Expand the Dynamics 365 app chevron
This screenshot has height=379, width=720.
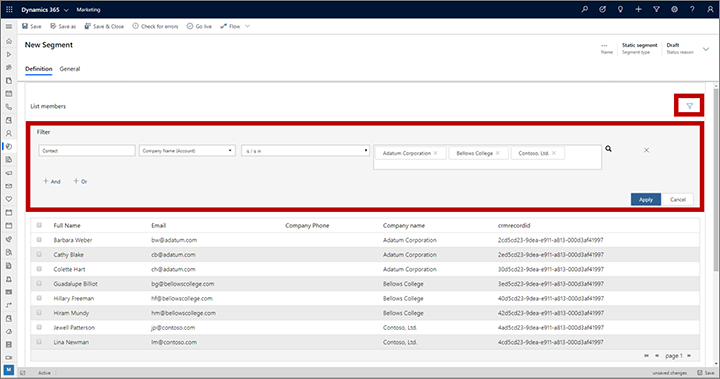(x=66, y=10)
